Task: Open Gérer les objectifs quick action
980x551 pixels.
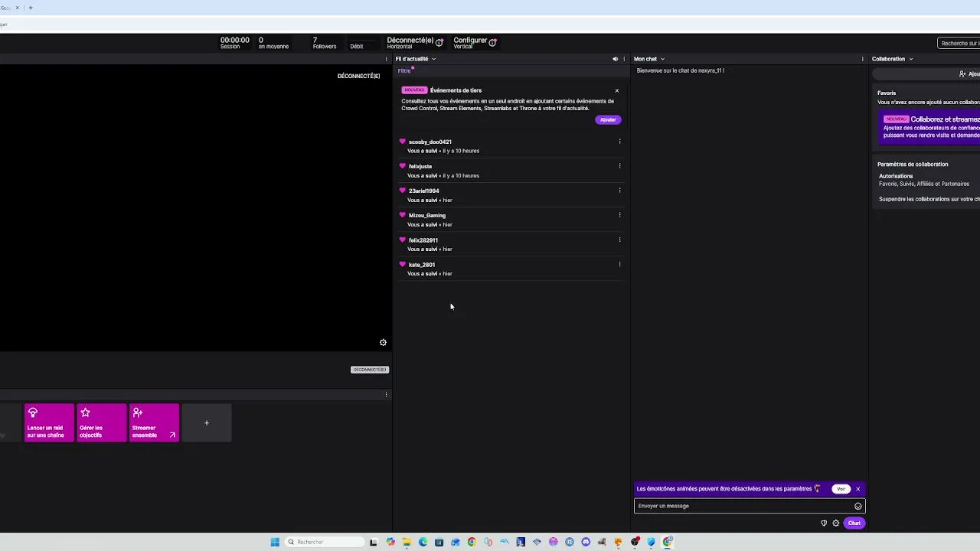Action: (101, 423)
